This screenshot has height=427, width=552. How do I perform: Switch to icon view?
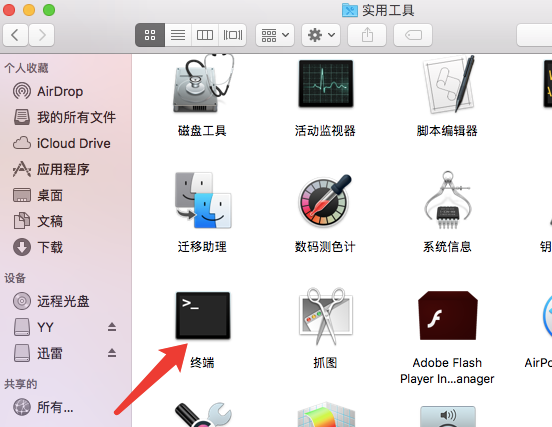pos(150,35)
